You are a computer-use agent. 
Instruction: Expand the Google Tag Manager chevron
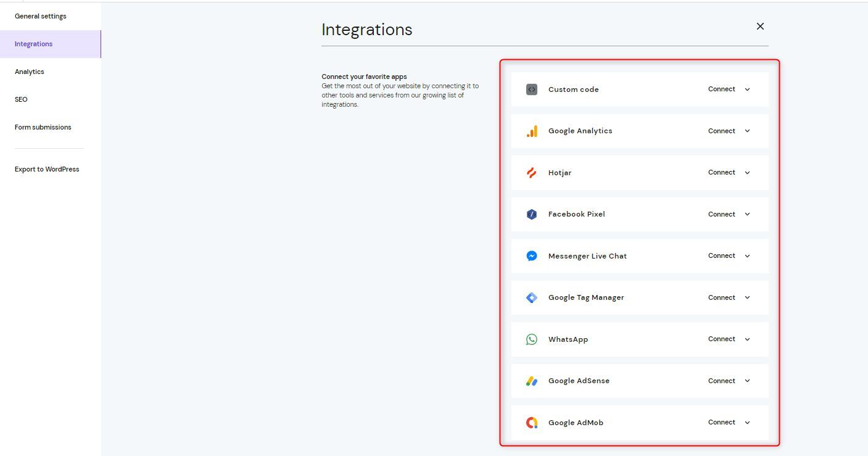coord(747,297)
